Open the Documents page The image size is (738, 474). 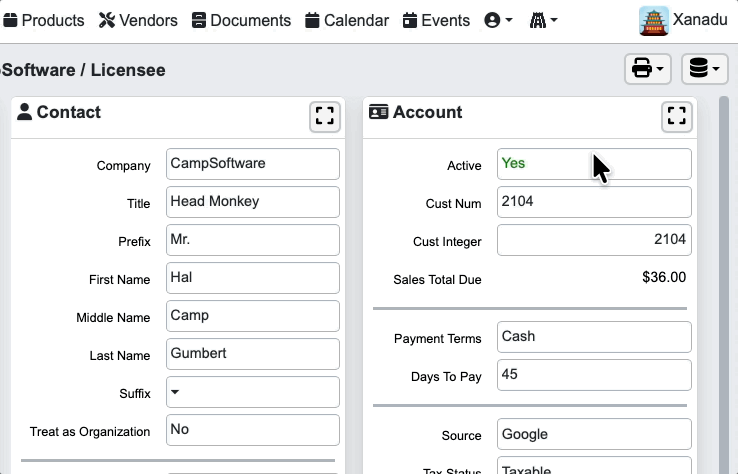(x=241, y=21)
